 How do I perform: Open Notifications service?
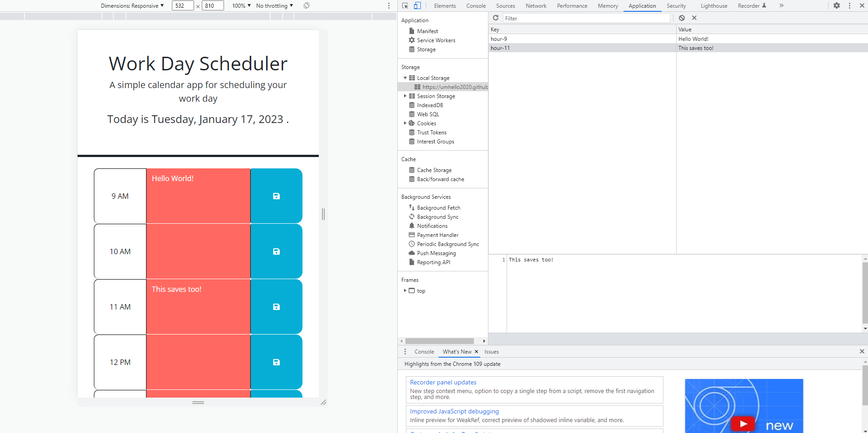[432, 226]
